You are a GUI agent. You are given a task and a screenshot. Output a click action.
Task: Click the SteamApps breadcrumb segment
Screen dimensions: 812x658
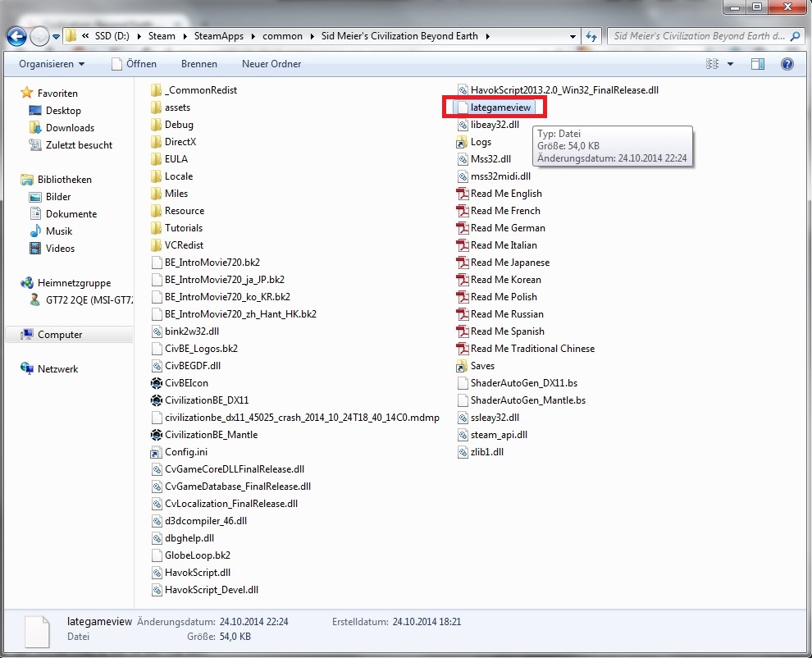(x=218, y=36)
